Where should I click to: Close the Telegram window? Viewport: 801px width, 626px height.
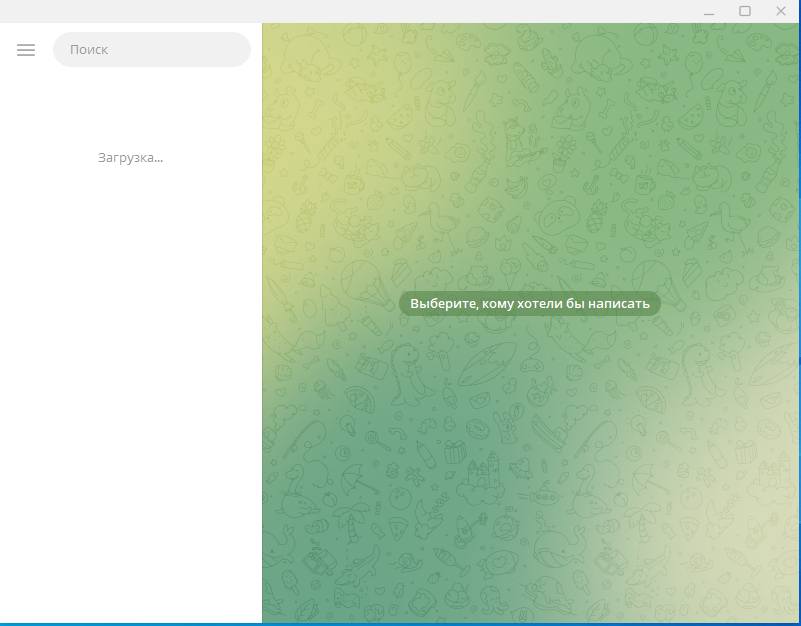pos(781,11)
